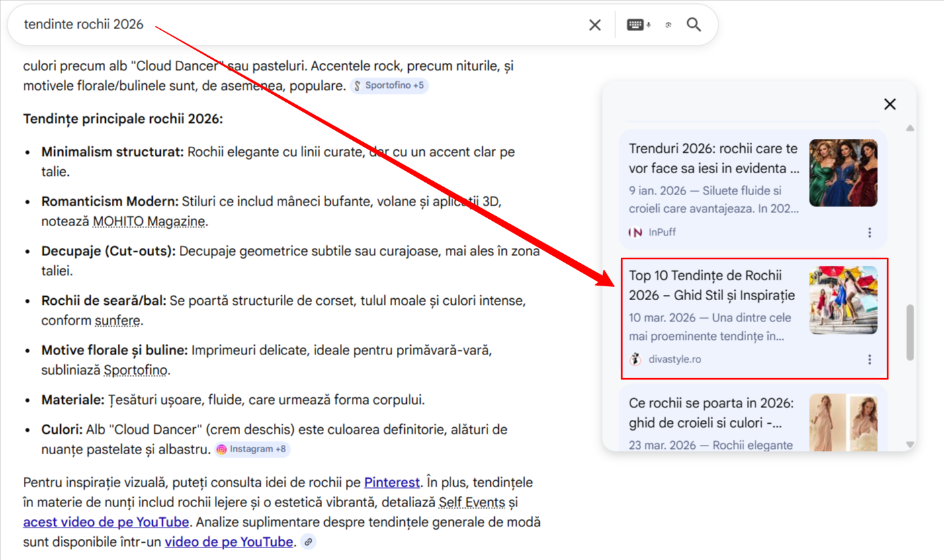The width and height of the screenshot is (944, 560).
Task: Click the side panel scrollbar thumb
Action: [910, 333]
